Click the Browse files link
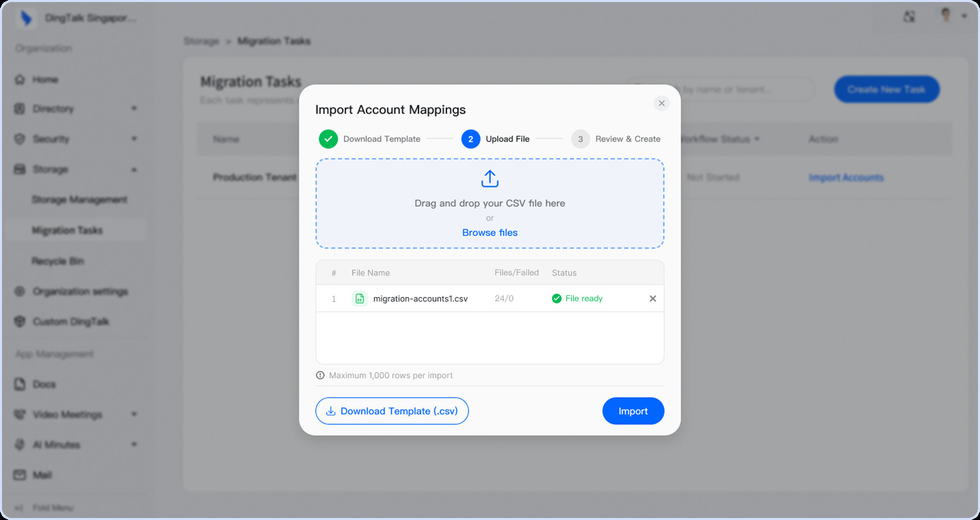 [490, 233]
